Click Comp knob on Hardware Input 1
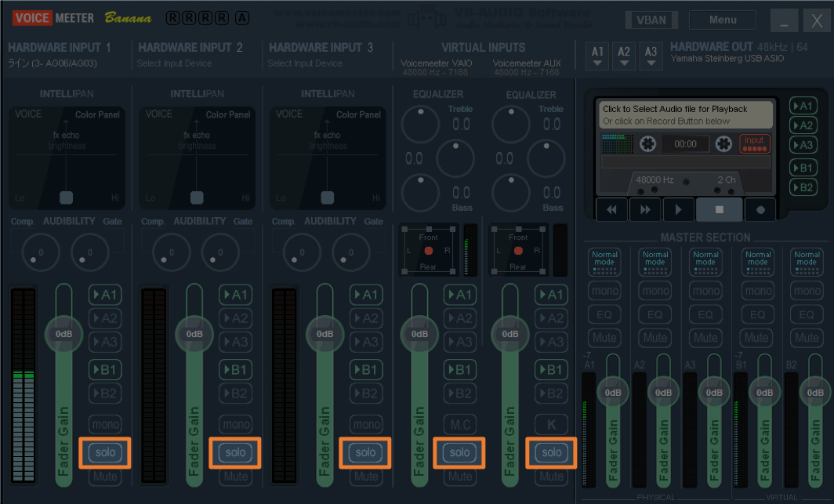The height and width of the screenshot is (504, 834). tap(41, 252)
